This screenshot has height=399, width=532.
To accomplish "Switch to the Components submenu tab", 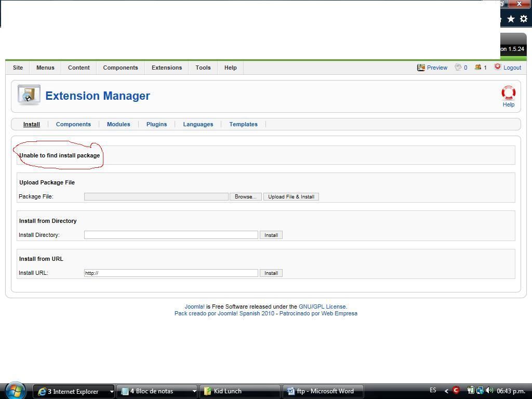I will tap(73, 124).
